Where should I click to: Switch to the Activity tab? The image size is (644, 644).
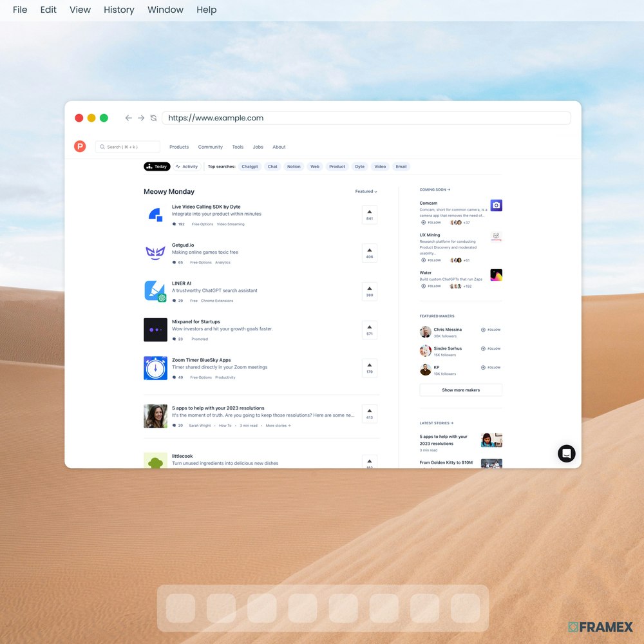point(187,167)
